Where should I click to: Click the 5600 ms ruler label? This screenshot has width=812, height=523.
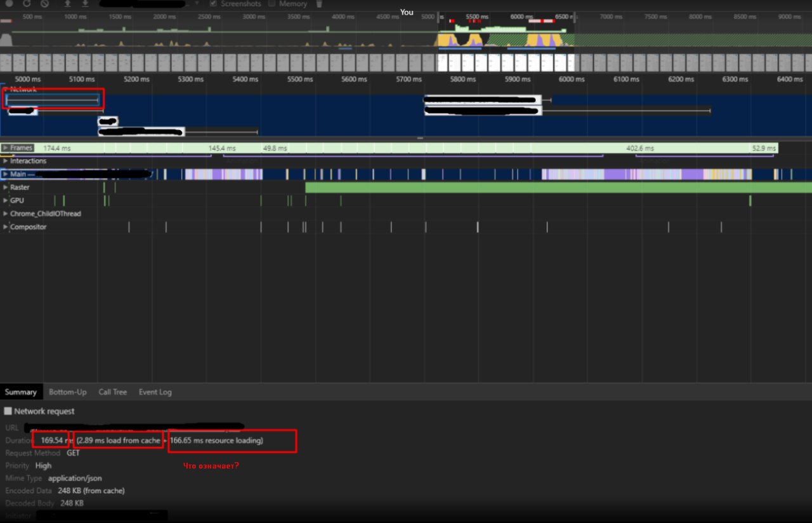pos(354,79)
